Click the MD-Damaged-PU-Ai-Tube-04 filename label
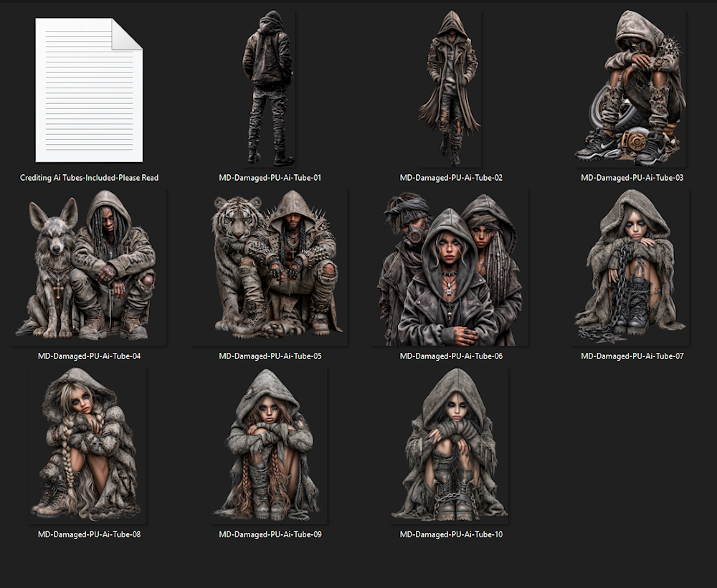 point(89,356)
